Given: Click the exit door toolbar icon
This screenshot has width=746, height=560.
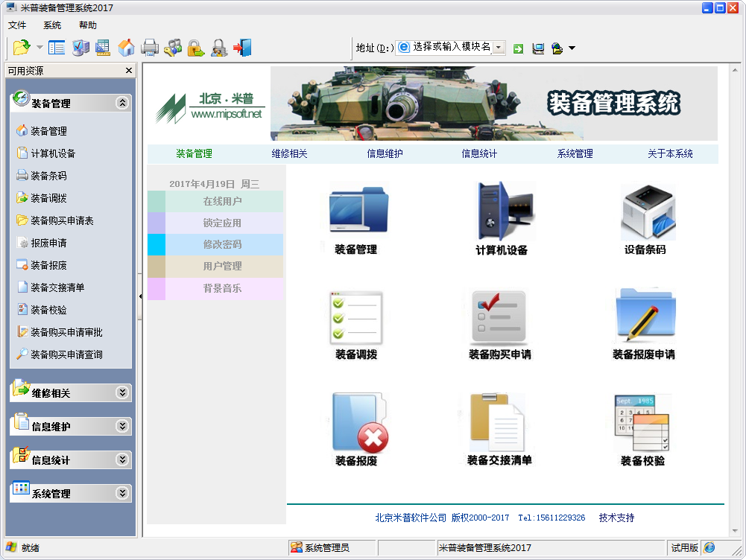Looking at the screenshot, I should (242, 48).
